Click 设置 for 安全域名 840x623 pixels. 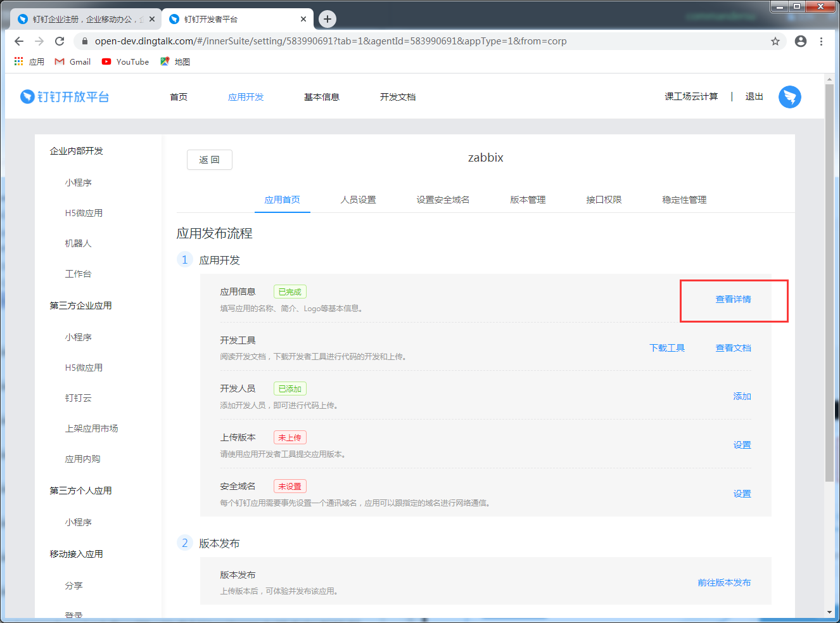pyautogui.click(x=742, y=494)
